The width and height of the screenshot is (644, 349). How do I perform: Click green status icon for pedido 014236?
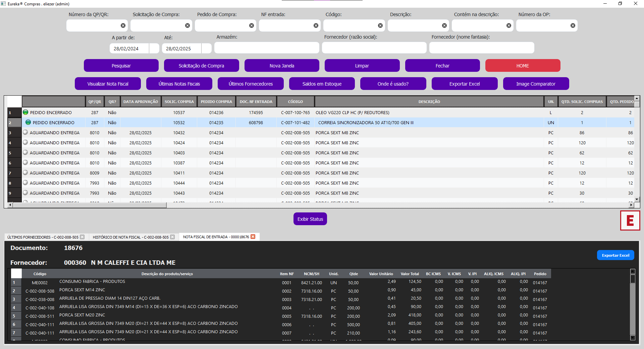[x=25, y=112]
